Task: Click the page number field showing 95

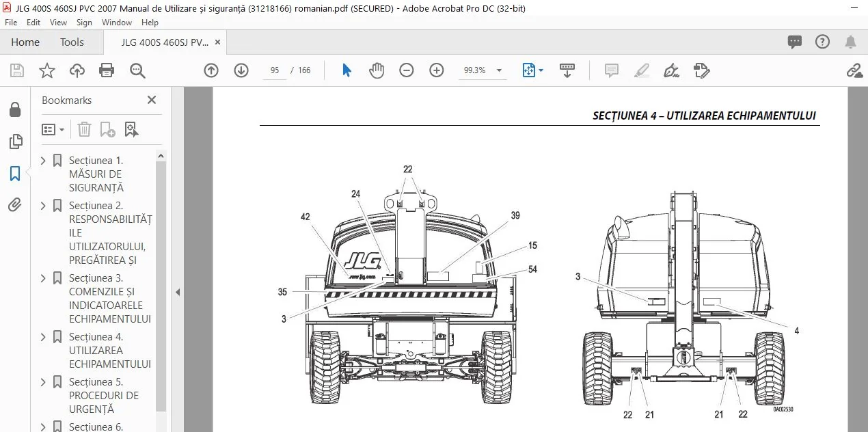Action: click(275, 70)
